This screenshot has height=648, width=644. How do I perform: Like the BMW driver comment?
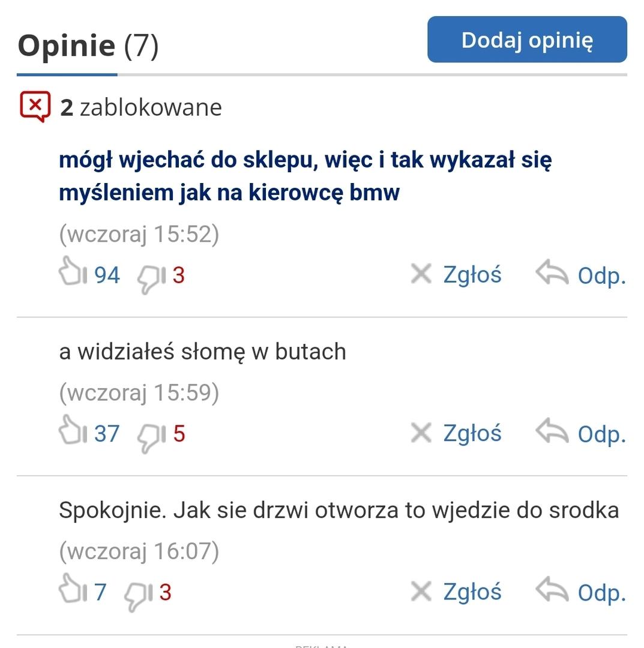coord(73,271)
